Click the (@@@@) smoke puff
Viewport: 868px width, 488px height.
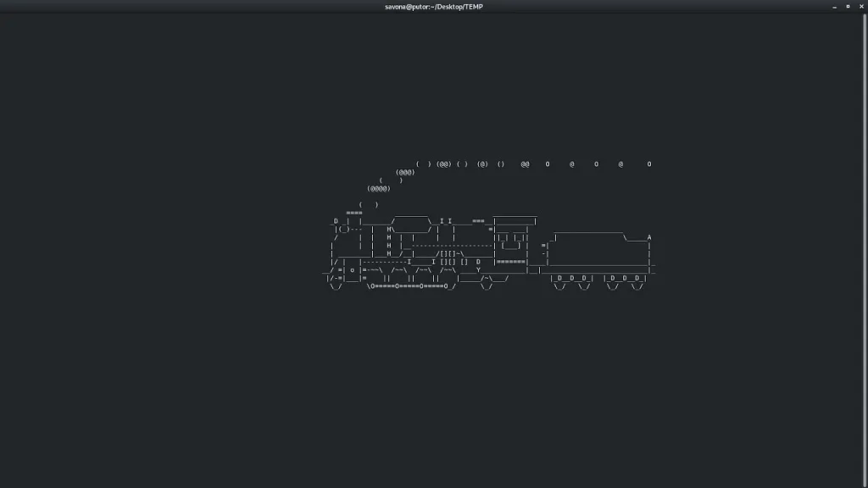[x=378, y=188]
